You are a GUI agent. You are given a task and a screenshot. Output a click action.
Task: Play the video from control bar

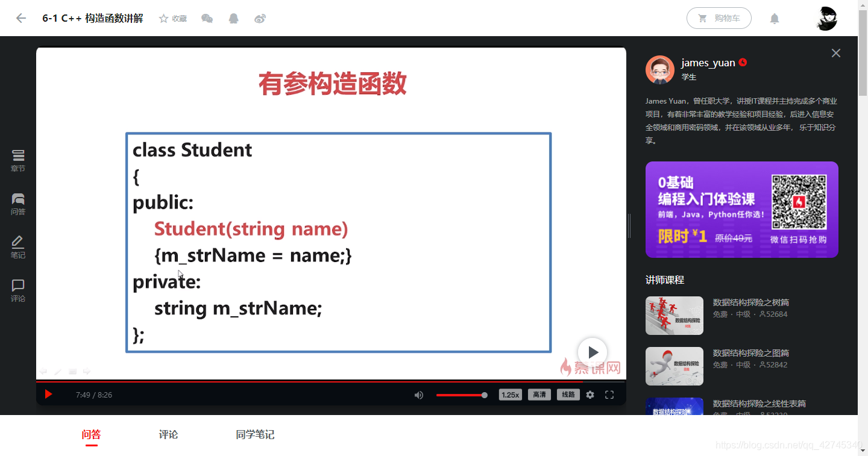(x=49, y=395)
